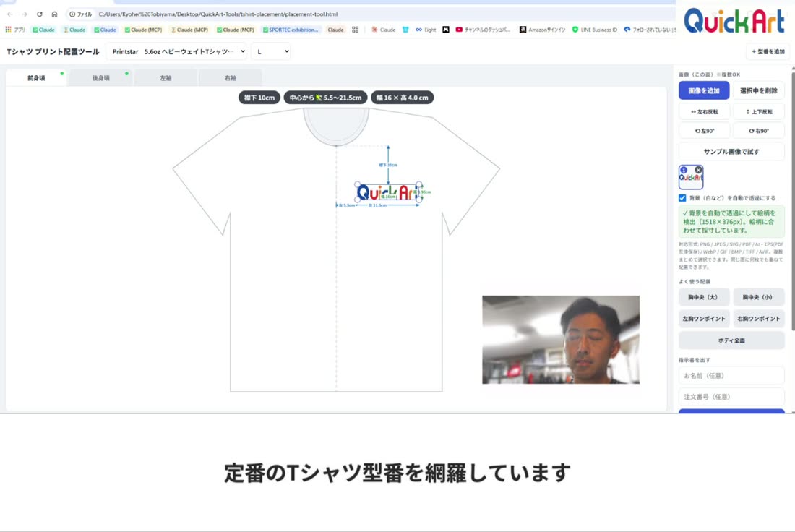
Task: Apply the 左胸ワンポイント preset
Action: (704, 319)
